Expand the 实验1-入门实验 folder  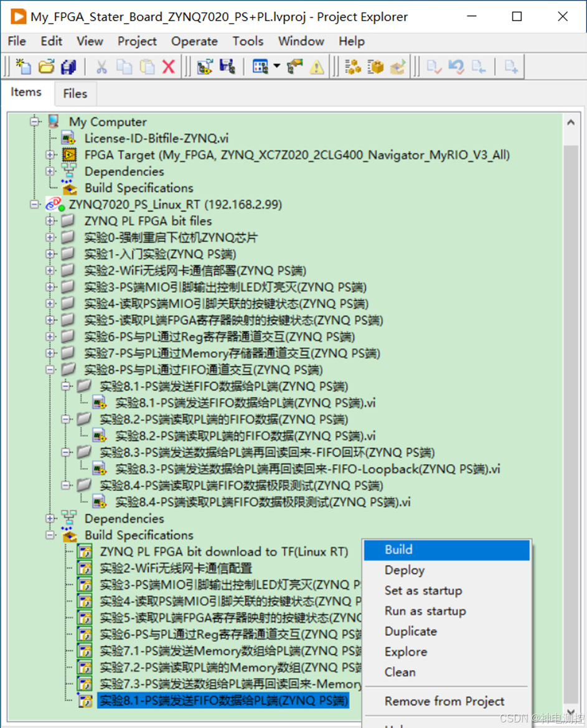(x=50, y=254)
